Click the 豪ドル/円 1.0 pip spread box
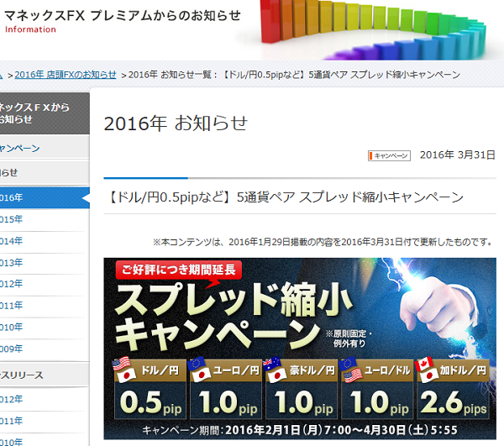Screen dimensions: 504x446 tap(302, 389)
